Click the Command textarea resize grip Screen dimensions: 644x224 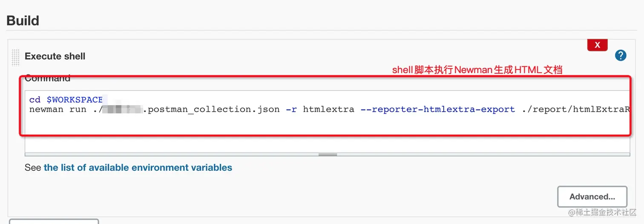(328, 155)
